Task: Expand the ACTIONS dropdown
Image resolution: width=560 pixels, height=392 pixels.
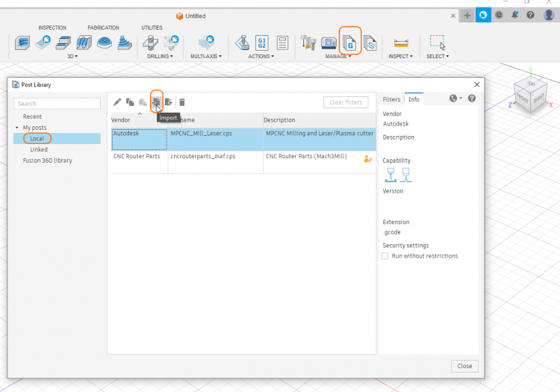Action: tap(262, 56)
